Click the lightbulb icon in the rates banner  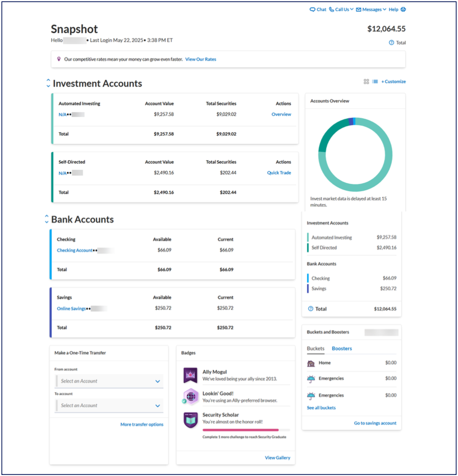point(58,59)
